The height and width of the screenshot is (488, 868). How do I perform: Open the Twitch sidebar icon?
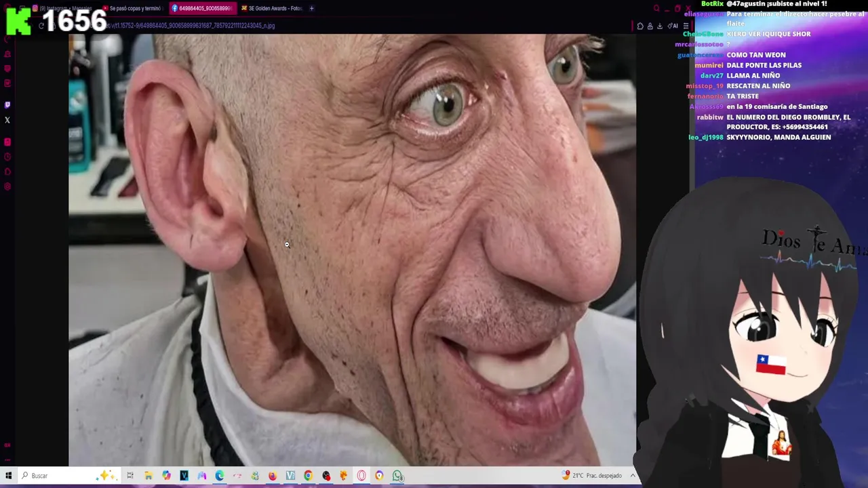point(7,105)
